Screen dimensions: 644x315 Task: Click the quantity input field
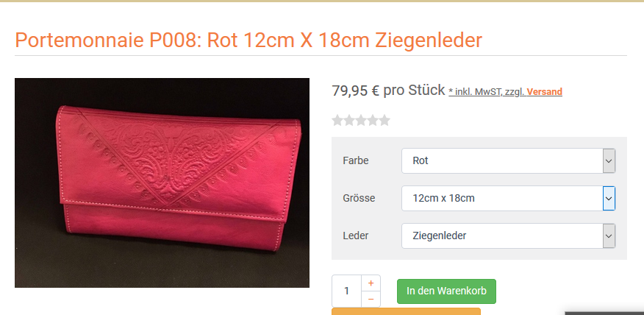pos(347,291)
